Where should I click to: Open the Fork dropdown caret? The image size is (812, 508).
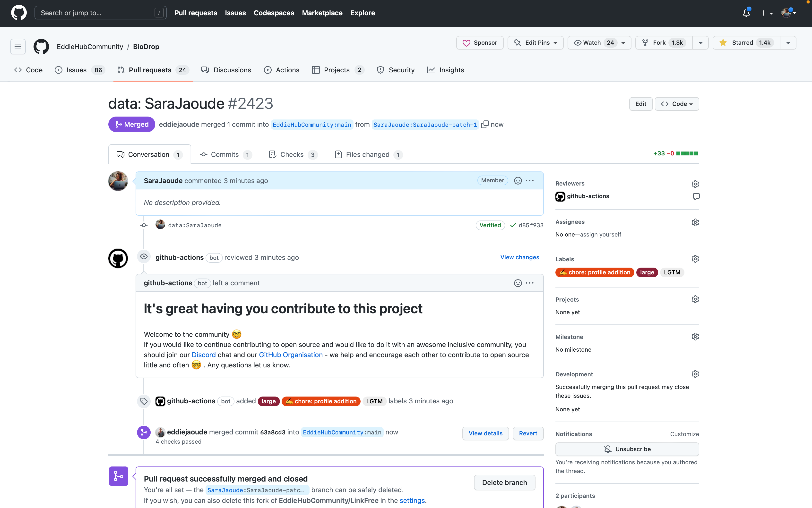click(x=701, y=43)
